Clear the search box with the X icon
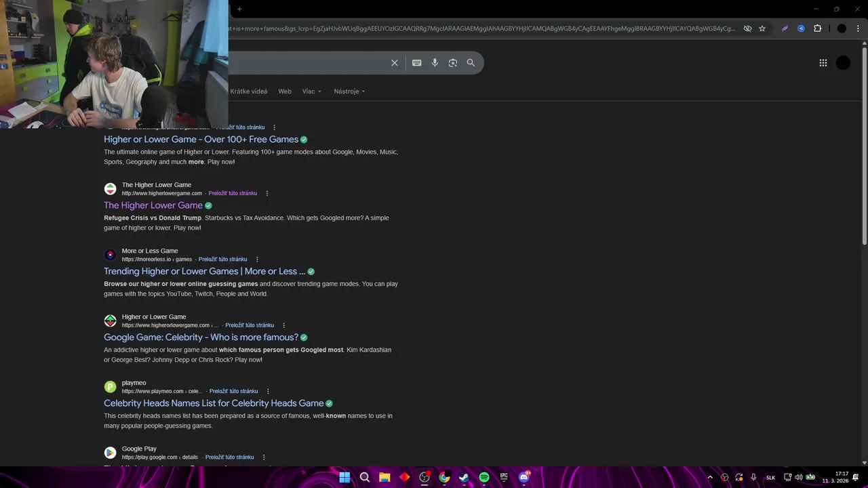Image resolution: width=868 pixels, height=488 pixels. point(395,62)
